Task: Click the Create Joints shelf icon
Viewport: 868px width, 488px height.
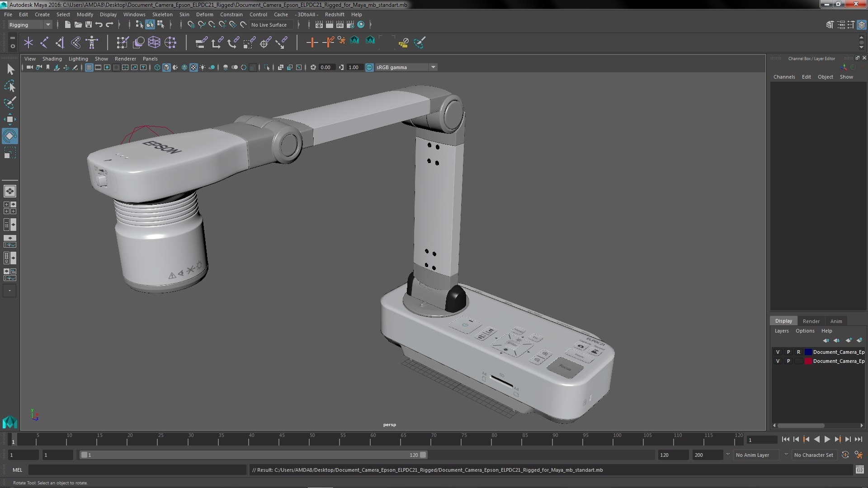Action: [44, 42]
